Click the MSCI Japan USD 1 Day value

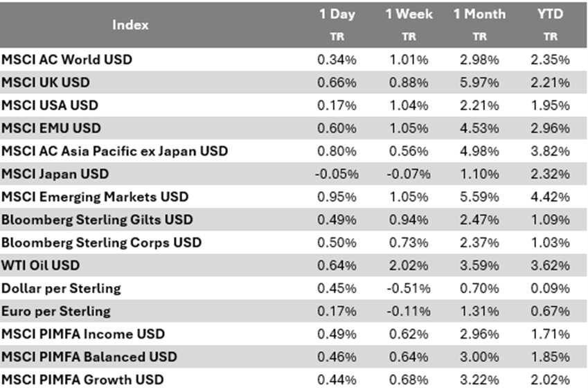(x=335, y=174)
